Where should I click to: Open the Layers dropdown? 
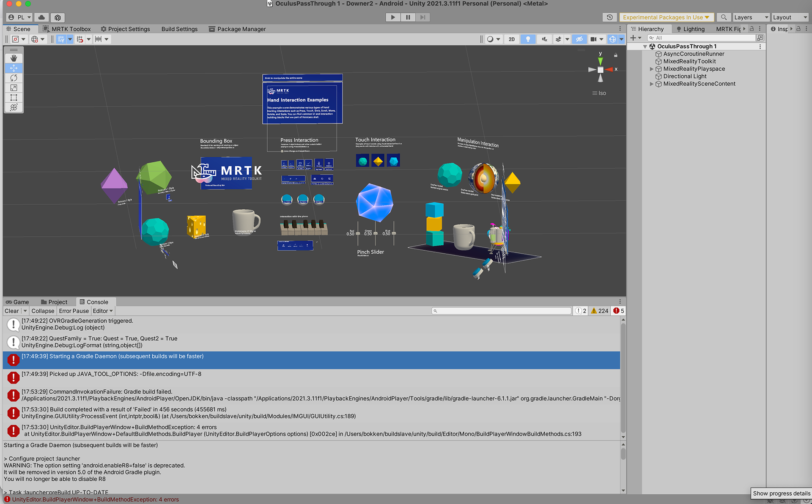click(x=751, y=17)
